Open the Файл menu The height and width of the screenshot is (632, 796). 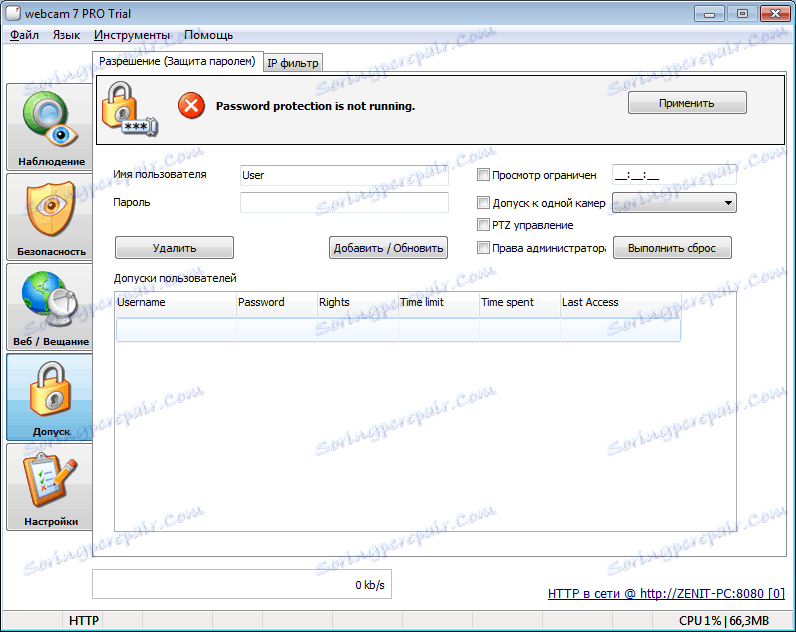[x=24, y=35]
